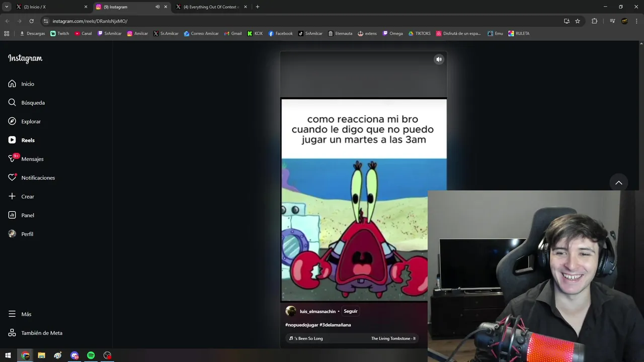Open Canal YouTube bookmark
This screenshot has height=362, width=644.
tap(83, 34)
